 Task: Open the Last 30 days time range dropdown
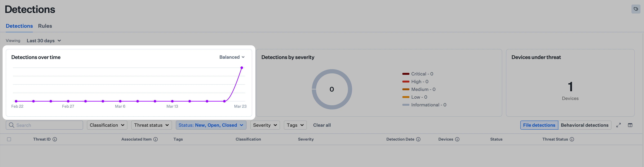44,41
